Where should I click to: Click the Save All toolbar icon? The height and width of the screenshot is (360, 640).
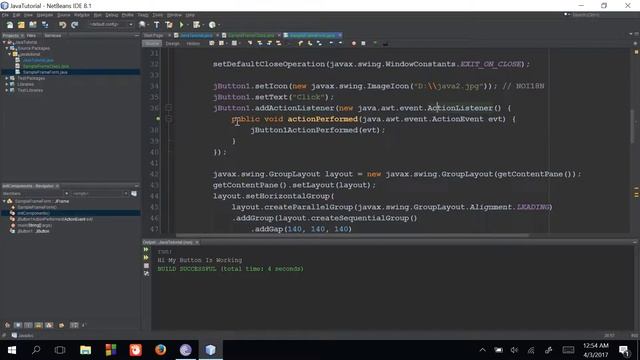(45, 25)
